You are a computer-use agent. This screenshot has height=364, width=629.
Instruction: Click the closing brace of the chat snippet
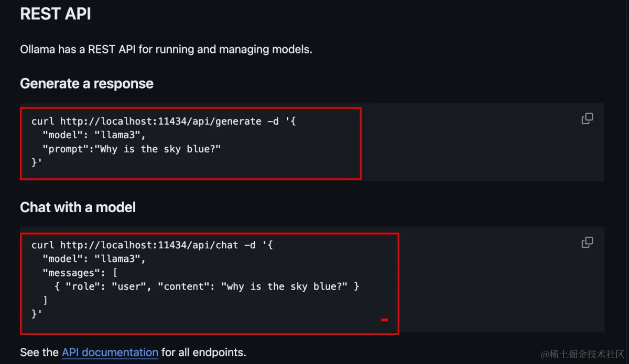click(36, 314)
